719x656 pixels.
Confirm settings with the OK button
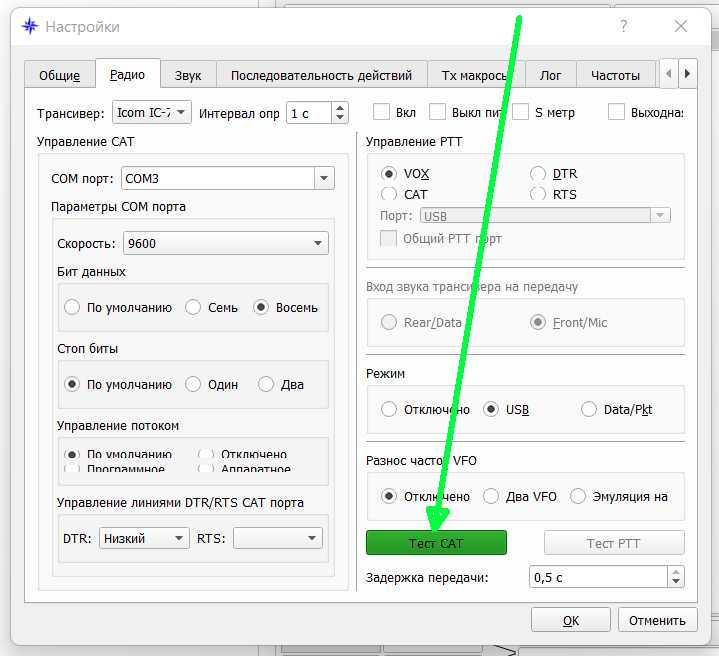coord(570,620)
